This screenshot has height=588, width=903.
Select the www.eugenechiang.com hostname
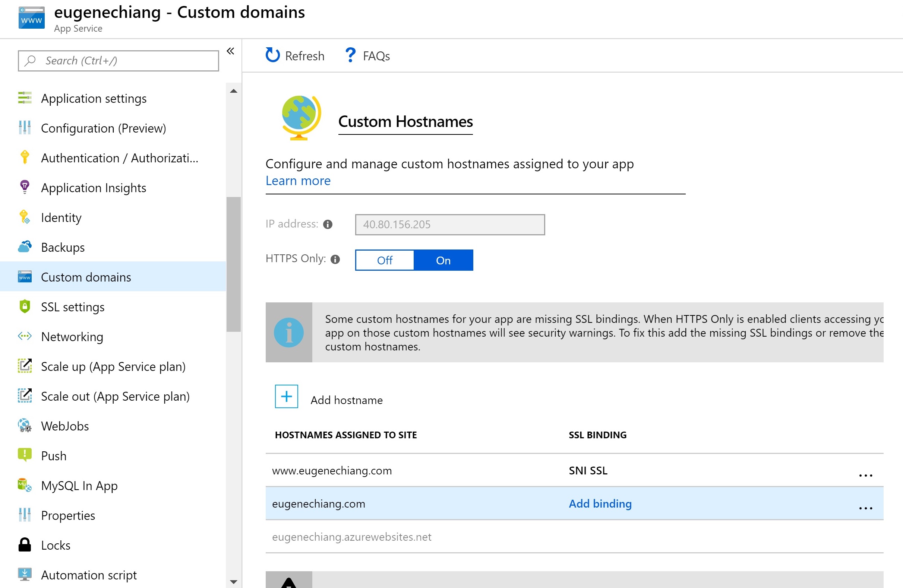pos(332,470)
